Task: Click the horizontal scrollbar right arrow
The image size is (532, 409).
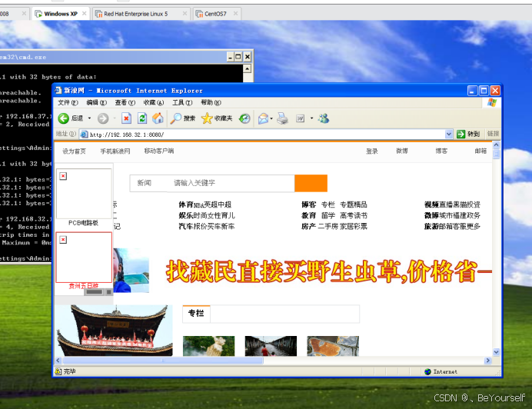Action: (x=488, y=361)
